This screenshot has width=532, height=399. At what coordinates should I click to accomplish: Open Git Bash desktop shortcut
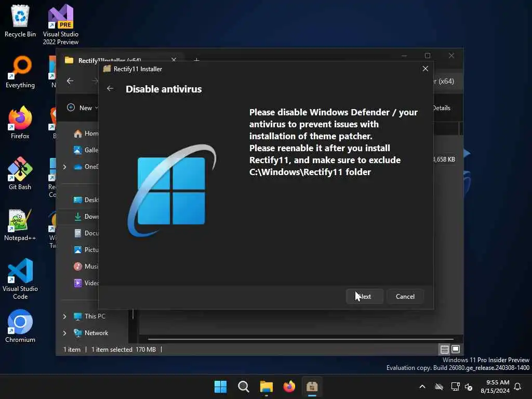coord(20,174)
